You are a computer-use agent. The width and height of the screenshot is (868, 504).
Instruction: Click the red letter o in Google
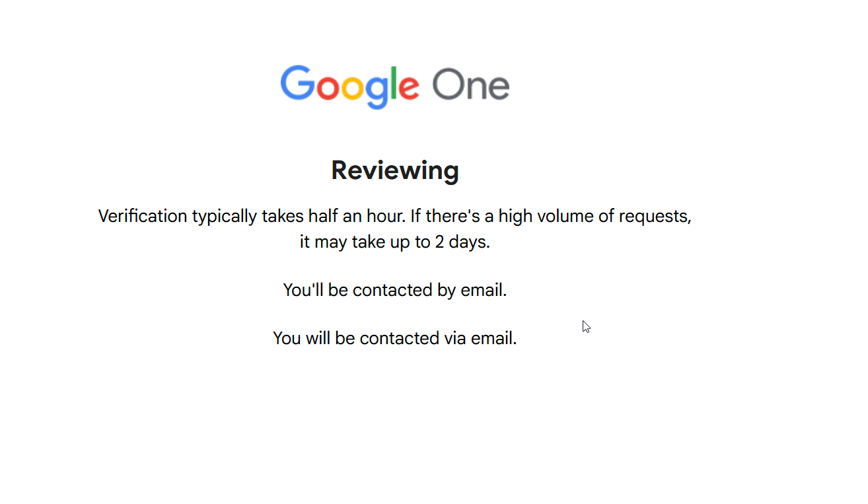click(x=328, y=89)
